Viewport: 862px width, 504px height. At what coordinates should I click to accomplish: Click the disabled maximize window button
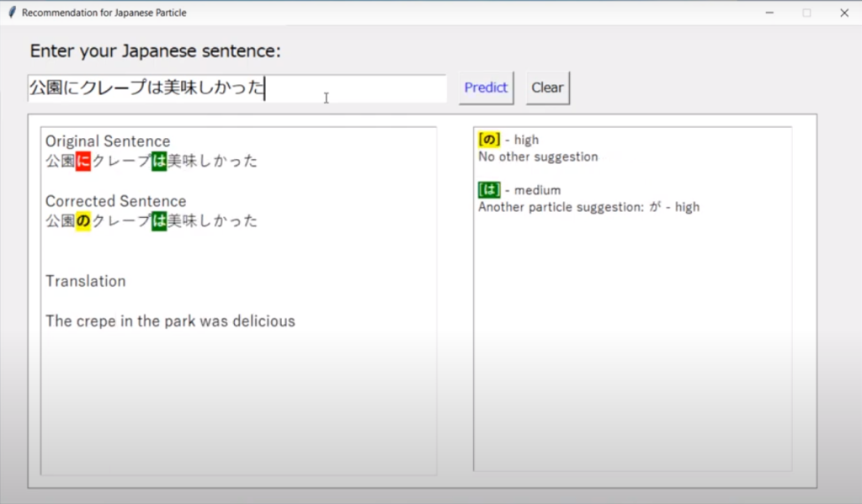tap(806, 13)
